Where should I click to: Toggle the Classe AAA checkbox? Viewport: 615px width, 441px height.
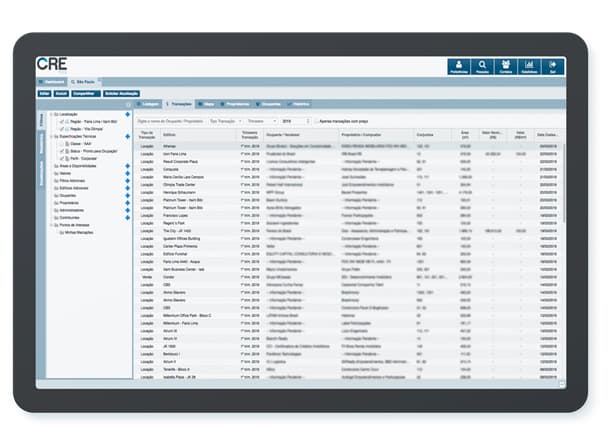(x=62, y=144)
